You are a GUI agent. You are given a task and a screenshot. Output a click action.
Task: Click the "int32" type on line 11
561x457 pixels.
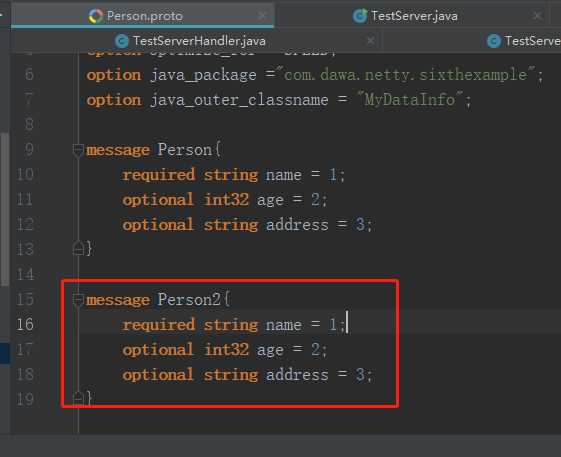pyautogui.click(x=226, y=200)
